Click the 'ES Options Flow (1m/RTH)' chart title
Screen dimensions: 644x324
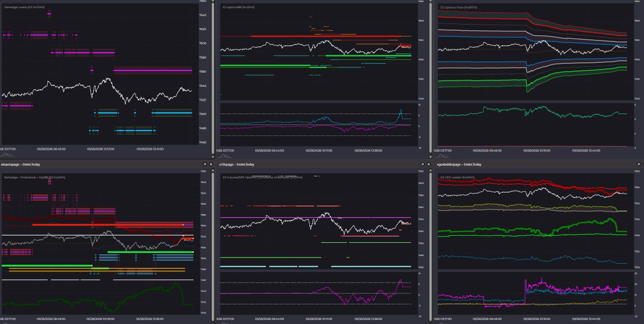coord(459,8)
